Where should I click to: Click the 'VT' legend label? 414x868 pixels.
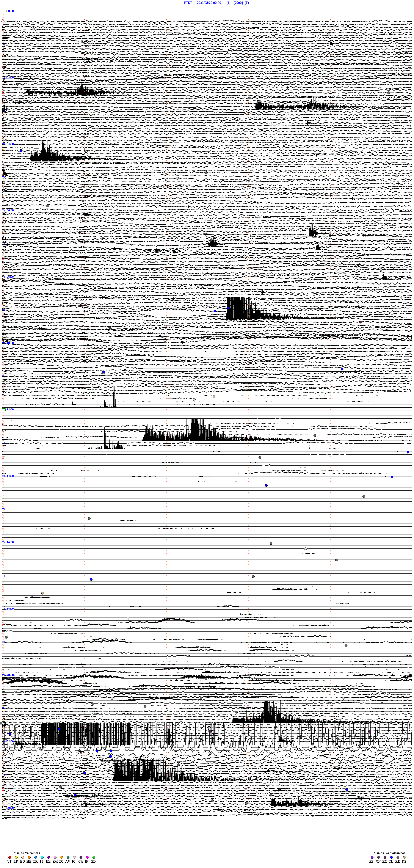[9, 862]
